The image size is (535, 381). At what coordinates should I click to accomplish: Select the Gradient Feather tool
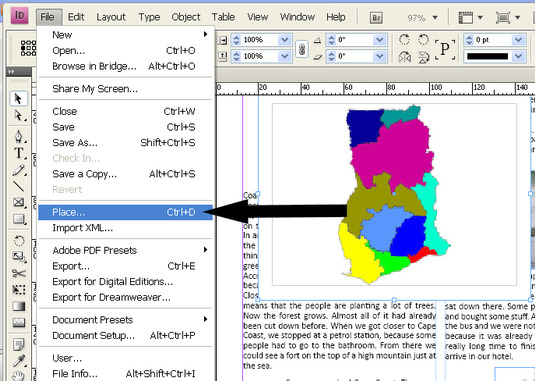pyautogui.click(x=18, y=322)
